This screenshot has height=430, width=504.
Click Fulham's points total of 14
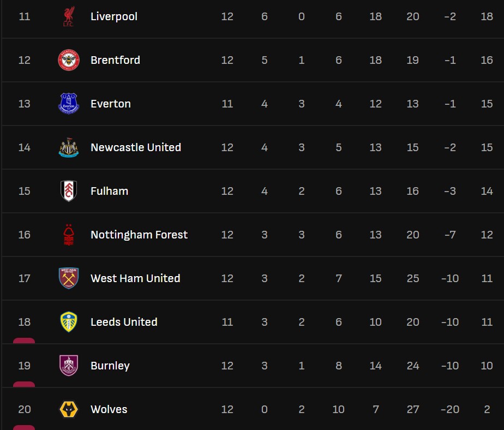click(x=487, y=191)
